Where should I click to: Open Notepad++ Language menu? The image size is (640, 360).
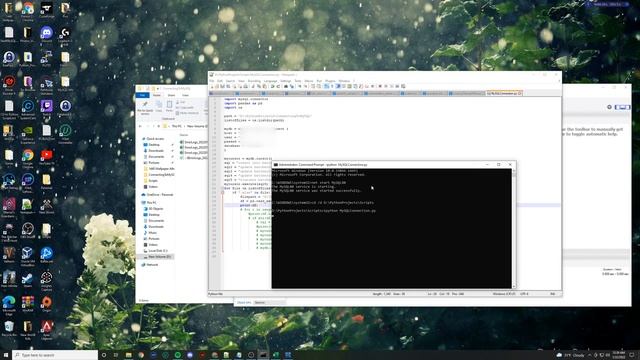coord(270,81)
